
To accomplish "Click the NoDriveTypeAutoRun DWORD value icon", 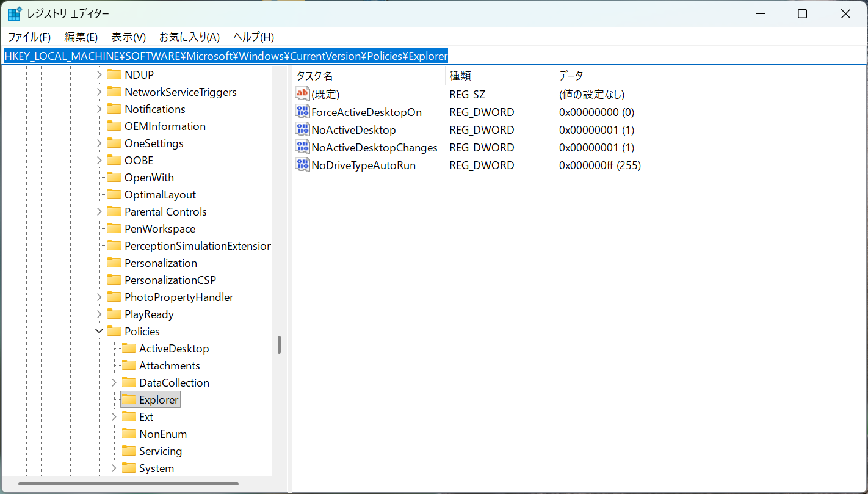I will click(303, 165).
